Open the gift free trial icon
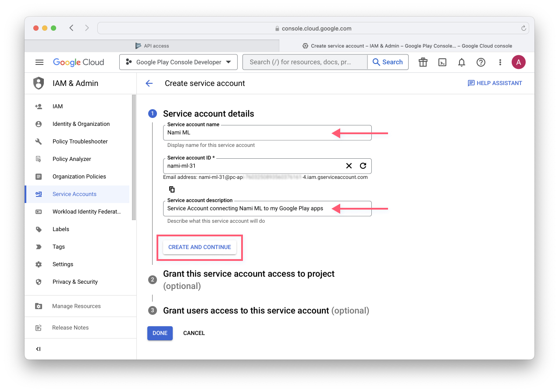Screen dimensions: 559x392 (x=423, y=62)
